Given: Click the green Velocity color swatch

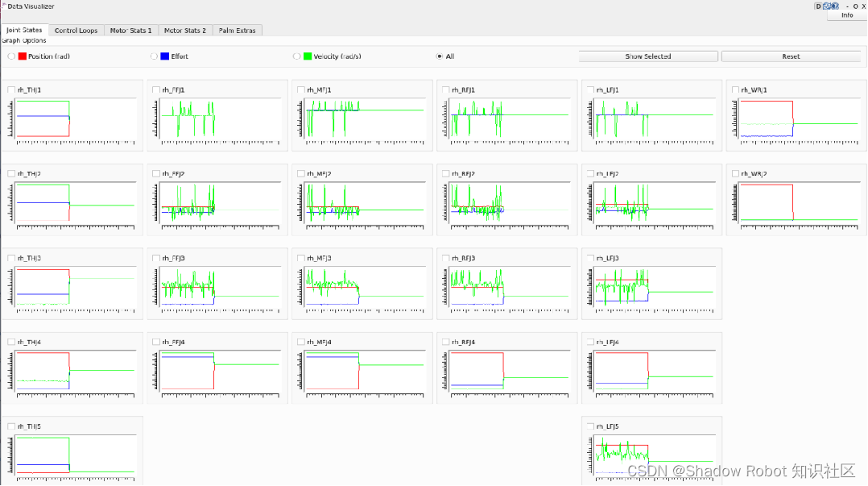Looking at the screenshot, I should click(308, 56).
